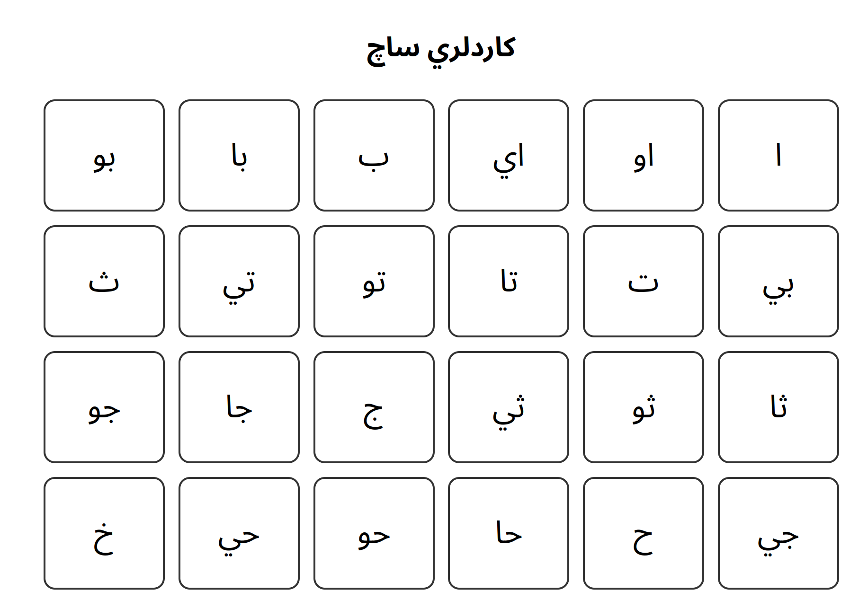The image size is (868, 591).
Task: Tap the single letter ح card
Action: (643, 533)
